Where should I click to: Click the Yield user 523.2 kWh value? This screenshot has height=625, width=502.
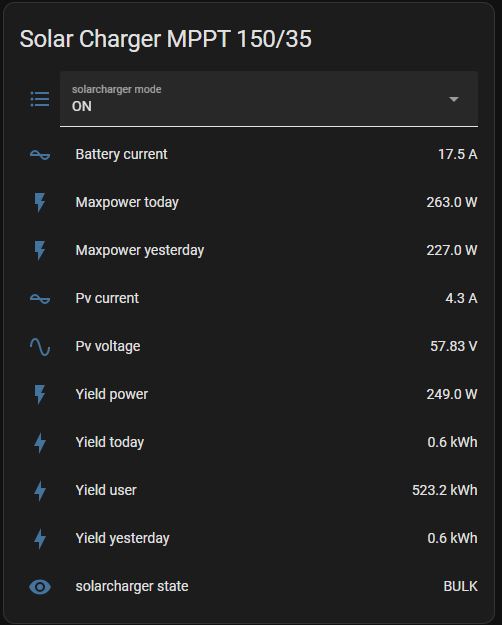(445, 490)
